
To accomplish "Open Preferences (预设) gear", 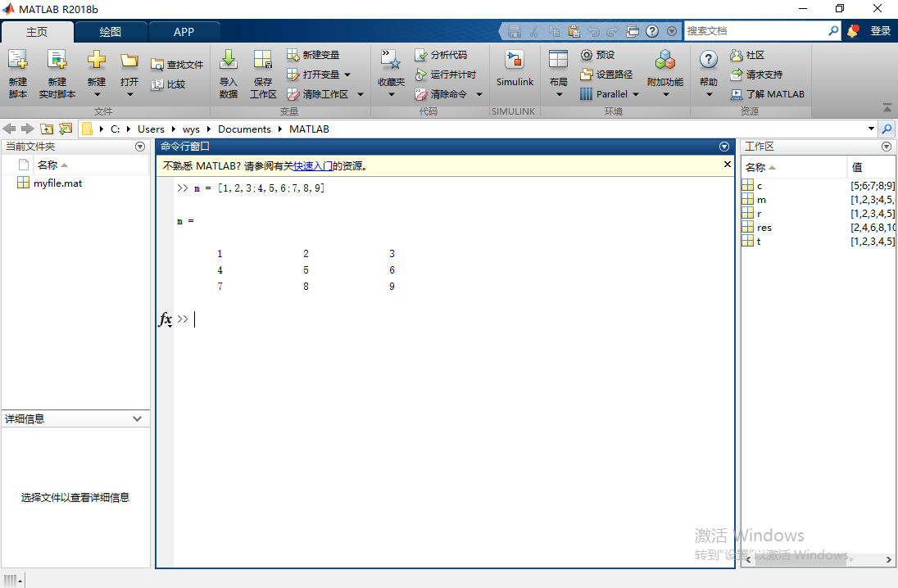I will click(597, 55).
